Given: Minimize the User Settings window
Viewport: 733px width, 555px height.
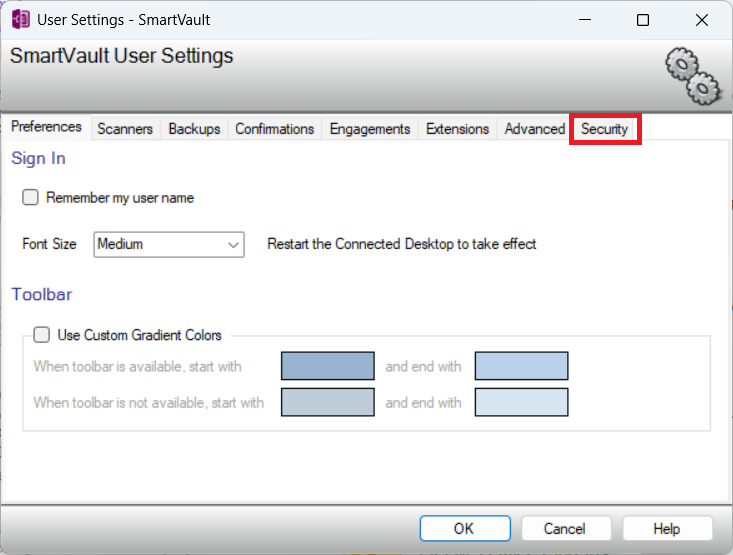Looking at the screenshot, I should [x=585, y=20].
